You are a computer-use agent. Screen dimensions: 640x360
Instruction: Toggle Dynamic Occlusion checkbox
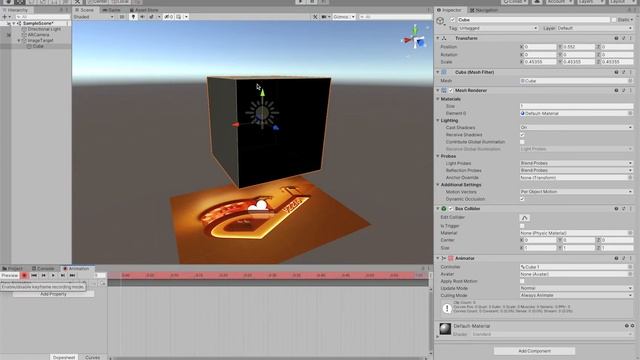(x=522, y=199)
